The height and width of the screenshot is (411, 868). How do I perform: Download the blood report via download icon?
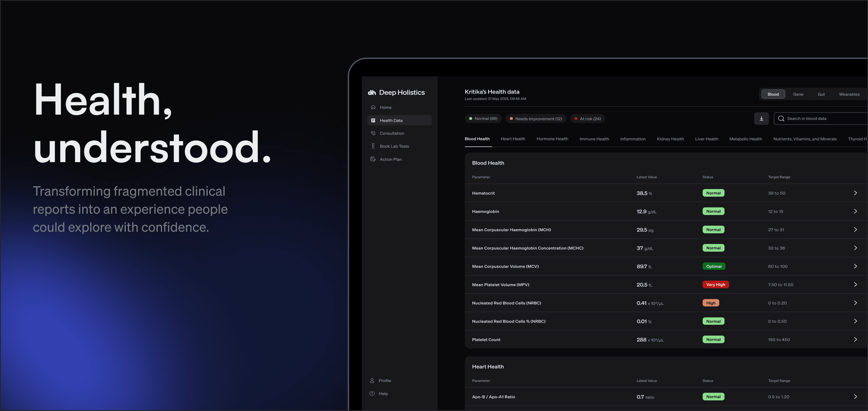[761, 119]
